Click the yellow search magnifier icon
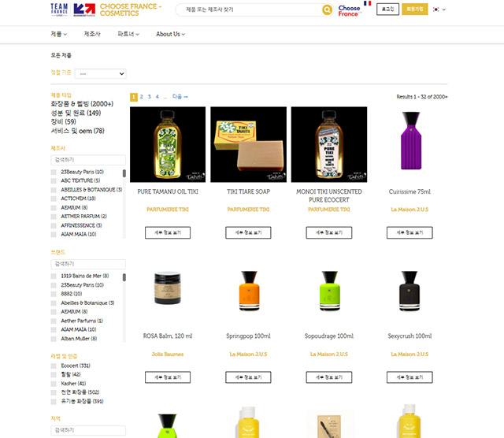 click(x=327, y=9)
